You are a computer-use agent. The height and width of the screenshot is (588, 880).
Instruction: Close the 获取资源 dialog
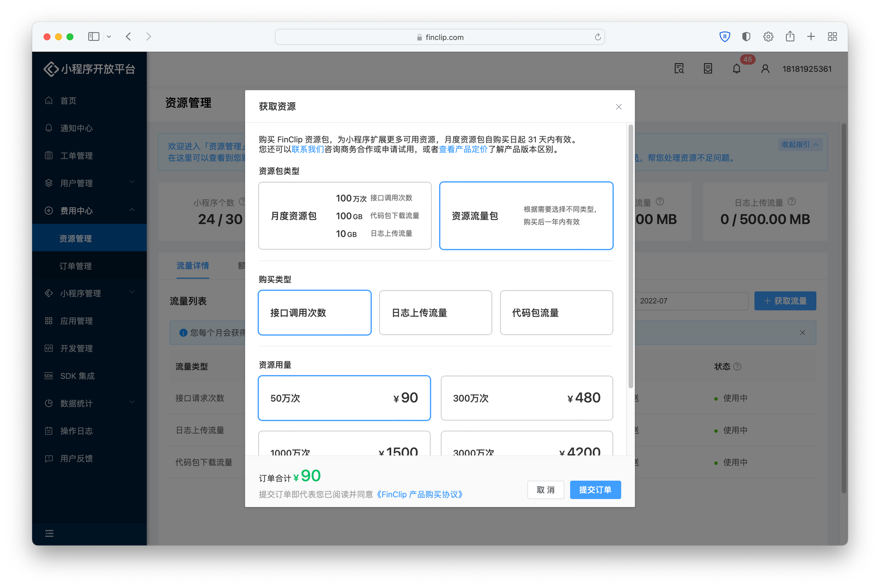(x=619, y=107)
